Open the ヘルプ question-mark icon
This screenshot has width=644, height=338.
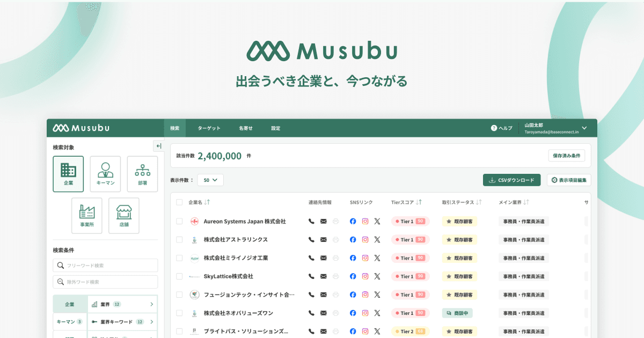point(493,128)
